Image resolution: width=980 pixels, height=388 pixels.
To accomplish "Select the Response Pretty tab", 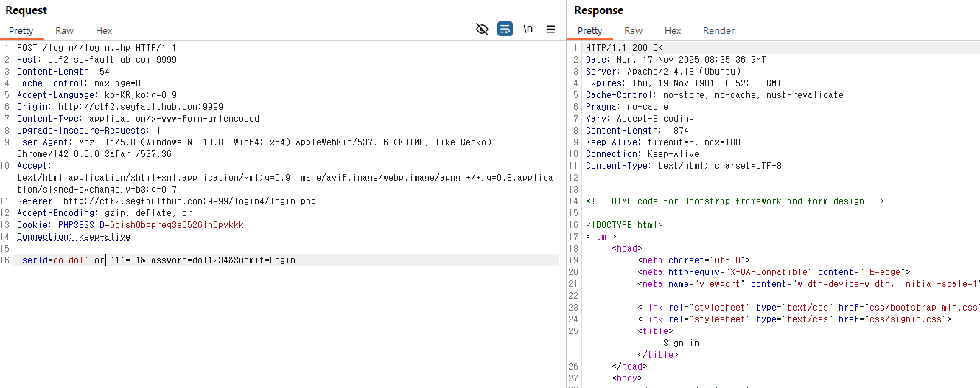I will click(589, 31).
